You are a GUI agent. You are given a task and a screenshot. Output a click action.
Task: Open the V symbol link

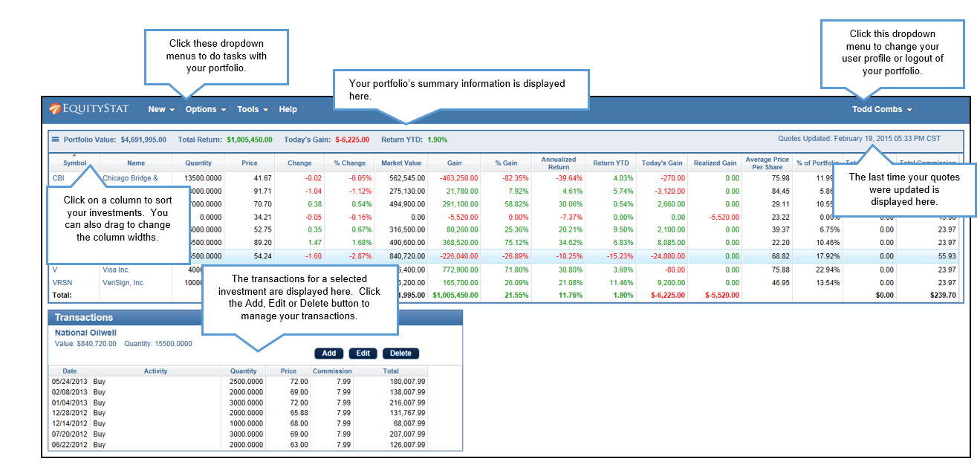(55, 270)
